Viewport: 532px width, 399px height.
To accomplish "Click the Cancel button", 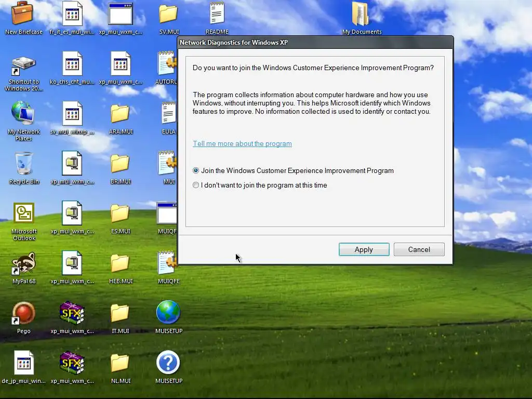I will tap(419, 249).
